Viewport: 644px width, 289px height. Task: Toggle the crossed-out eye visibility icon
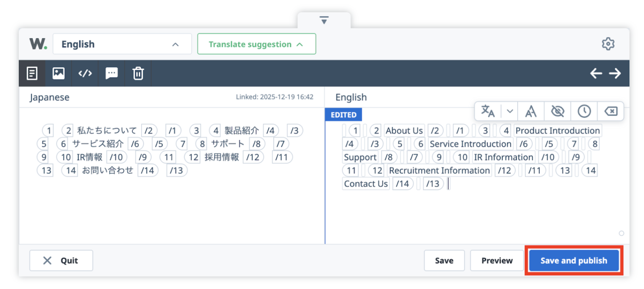click(557, 111)
